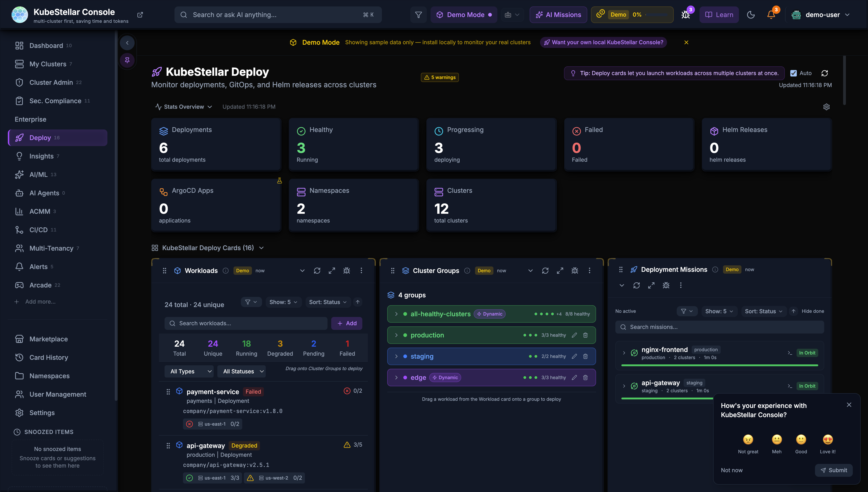This screenshot has width=868, height=492.
Task: Open stats overview settings gear
Action: click(827, 107)
